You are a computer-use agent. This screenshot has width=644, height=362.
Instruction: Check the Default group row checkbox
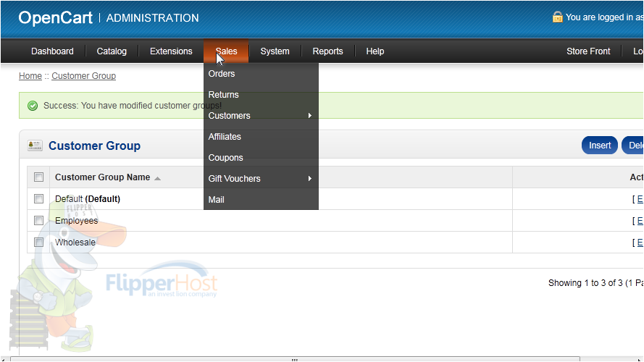tap(38, 198)
